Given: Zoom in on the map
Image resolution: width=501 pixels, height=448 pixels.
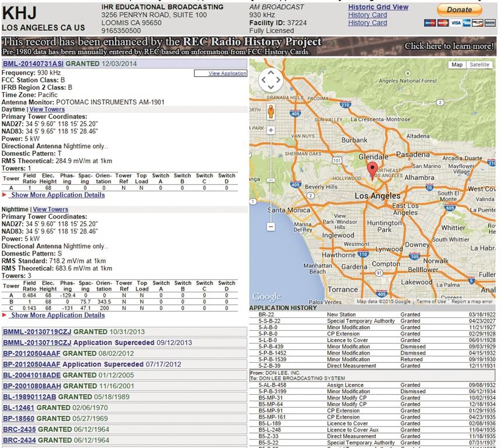Looking at the screenshot, I should coord(271,130).
